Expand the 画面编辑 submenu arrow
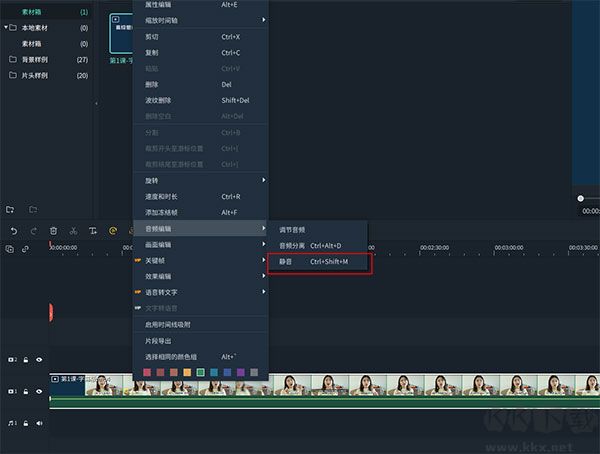 (x=264, y=244)
